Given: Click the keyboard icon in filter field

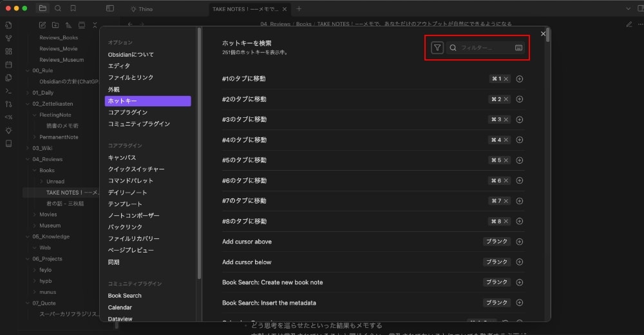Looking at the screenshot, I should point(518,48).
